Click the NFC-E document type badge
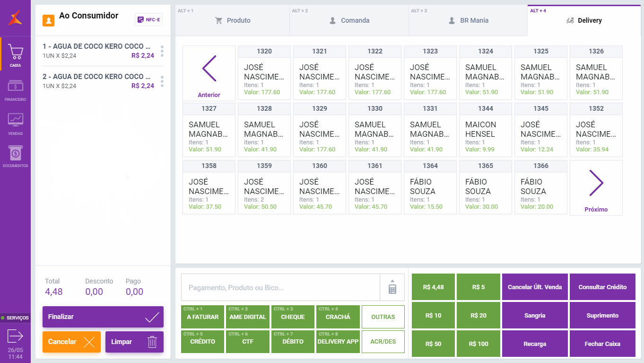Viewport: 644px width, 363px height. (x=148, y=20)
